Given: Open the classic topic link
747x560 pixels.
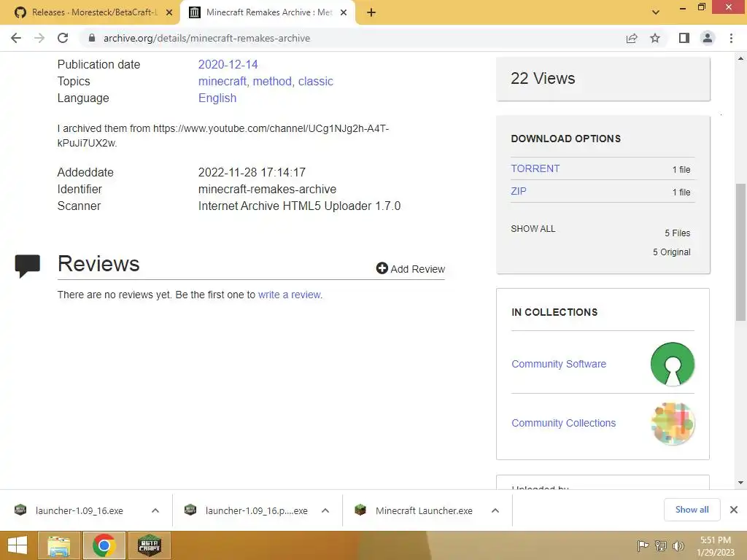Looking at the screenshot, I should point(315,82).
